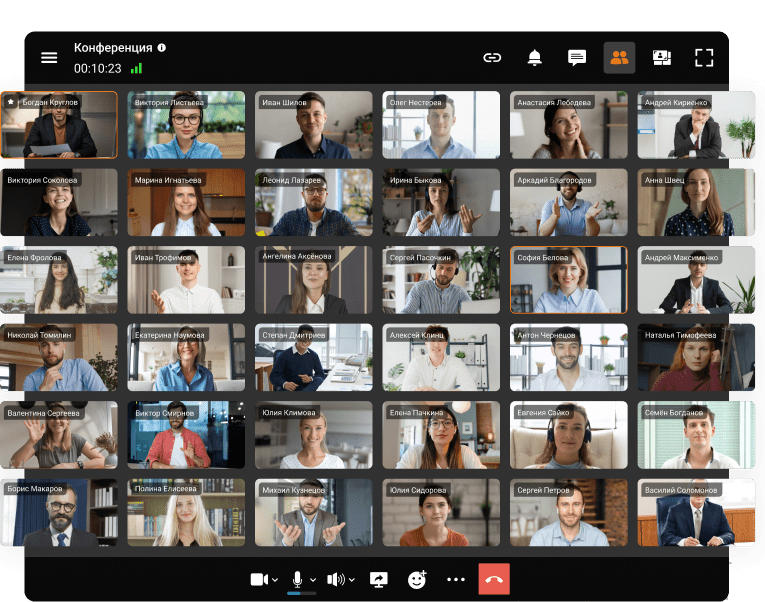Viewport: 765px width, 602px height.
Task: Open the more options menu
Action: click(x=456, y=579)
